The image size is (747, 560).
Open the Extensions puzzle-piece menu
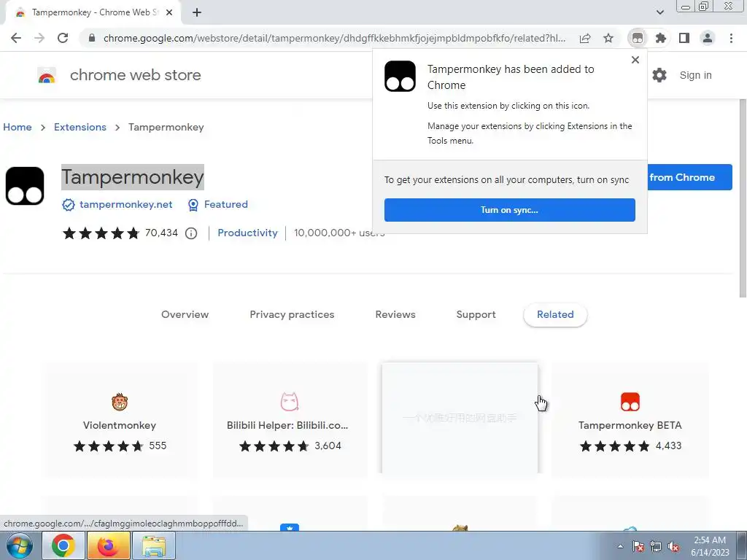[661, 38]
